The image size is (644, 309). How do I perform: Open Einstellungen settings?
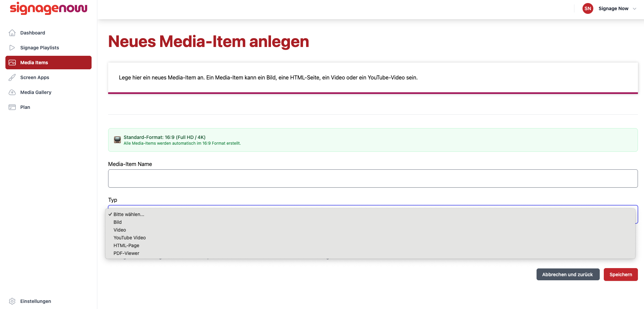48,301
